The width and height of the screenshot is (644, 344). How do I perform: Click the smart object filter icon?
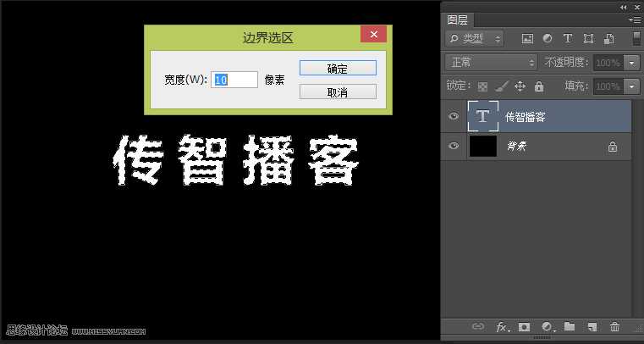(x=607, y=38)
